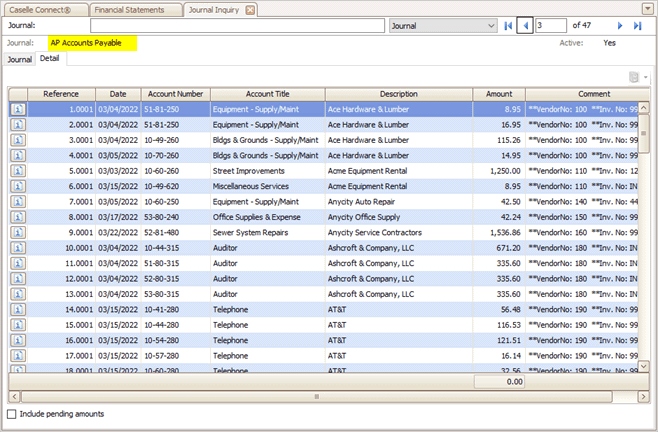
Task: Go to first journal record
Action: (x=508, y=26)
